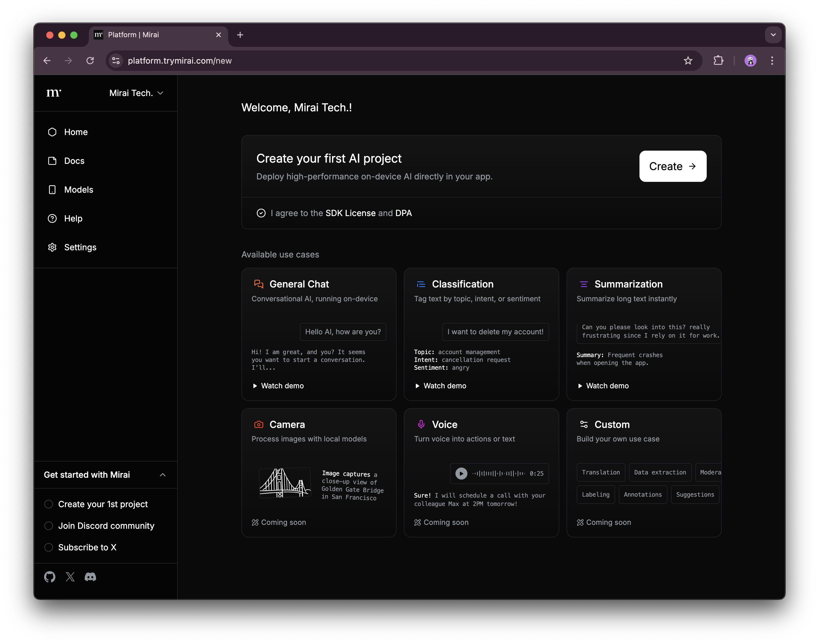Click the Golden Gate Bridge thumbnail
This screenshot has width=819, height=644.
pyautogui.click(x=285, y=483)
